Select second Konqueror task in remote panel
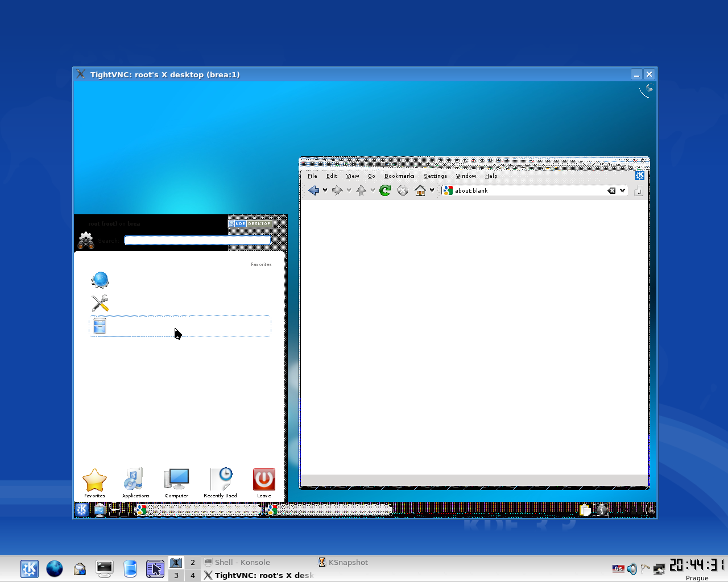Viewport: 728px width, 582px height. 329,510
